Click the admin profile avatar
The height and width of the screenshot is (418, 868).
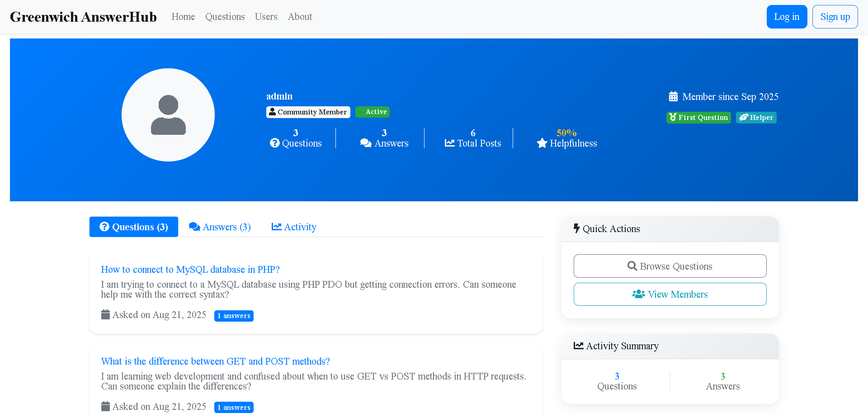[x=168, y=114]
